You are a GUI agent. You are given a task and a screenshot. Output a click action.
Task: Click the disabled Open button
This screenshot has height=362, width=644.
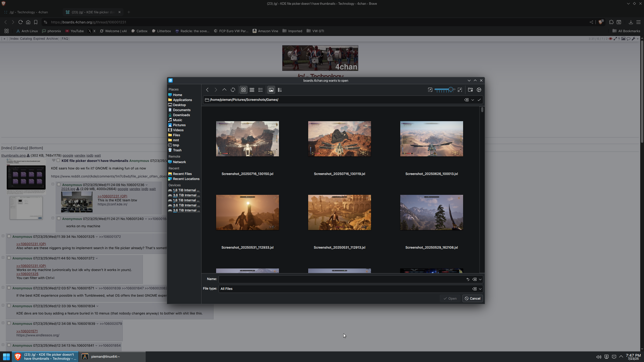coord(450,298)
